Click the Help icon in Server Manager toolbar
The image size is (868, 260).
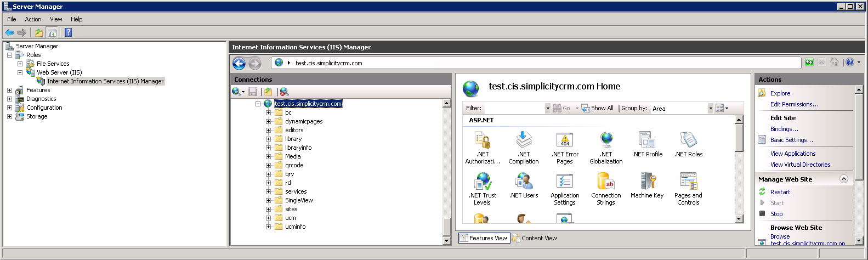68,32
